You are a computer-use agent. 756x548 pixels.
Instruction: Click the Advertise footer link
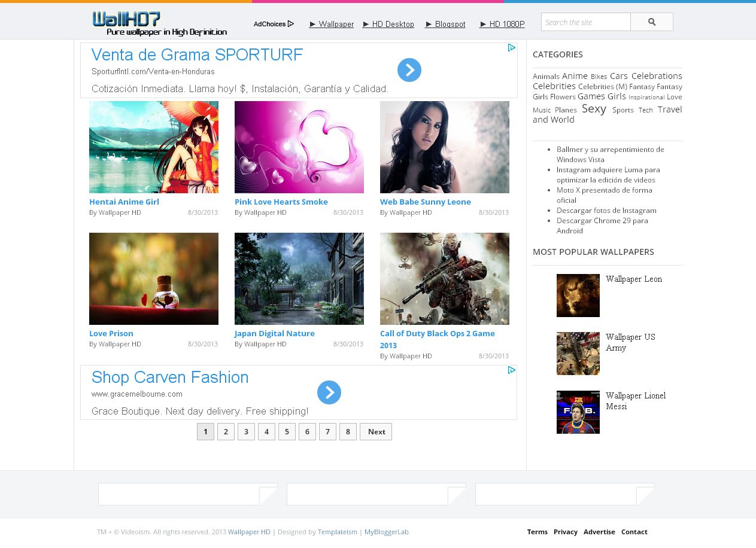point(599,532)
